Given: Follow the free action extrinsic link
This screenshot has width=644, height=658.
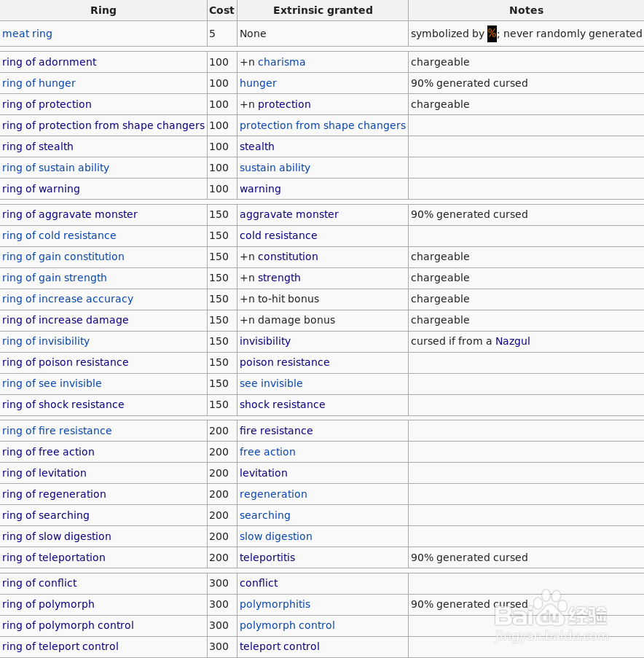Looking at the screenshot, I should (267, 452).
